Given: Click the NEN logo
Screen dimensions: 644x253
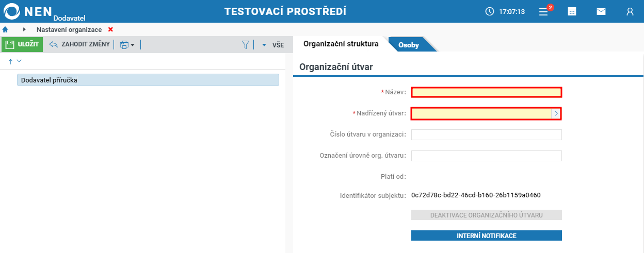Looking at the screenshot, I should [x=43, y=11].
